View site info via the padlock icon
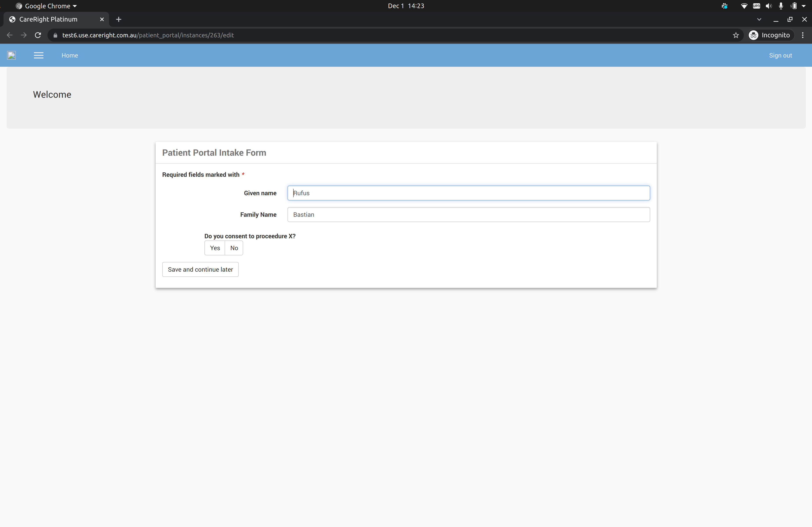This screenshot has height=527, width=812. point(55,35)
